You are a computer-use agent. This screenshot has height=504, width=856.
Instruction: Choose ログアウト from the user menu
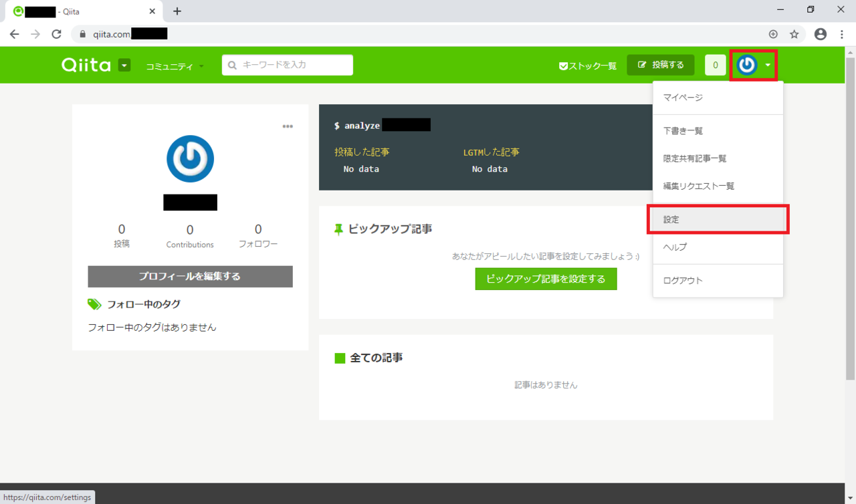(x=718, y=280)
